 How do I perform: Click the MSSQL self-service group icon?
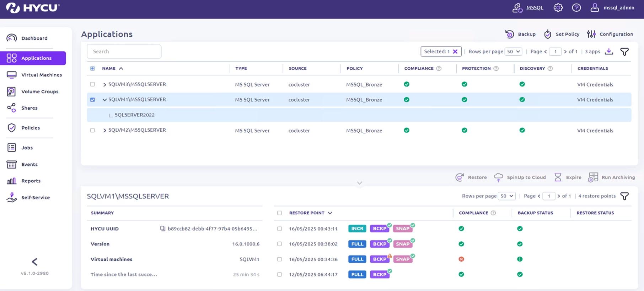coord(517,8)
